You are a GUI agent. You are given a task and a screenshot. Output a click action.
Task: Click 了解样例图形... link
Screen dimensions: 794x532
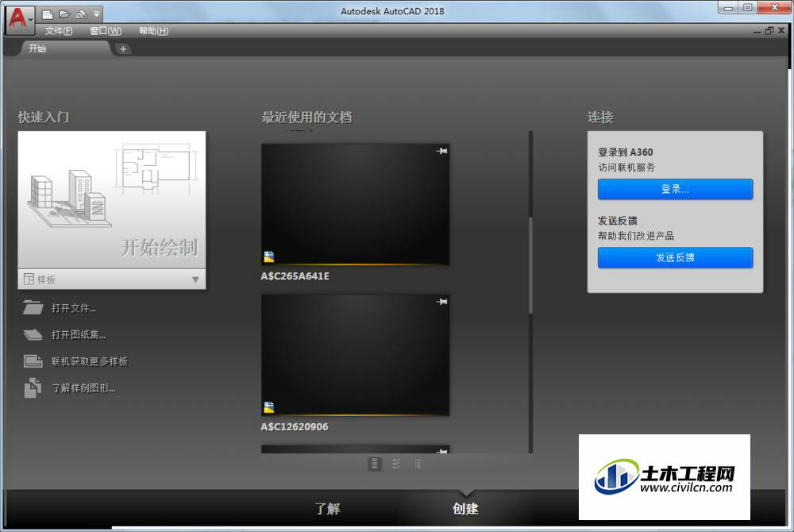83,388
